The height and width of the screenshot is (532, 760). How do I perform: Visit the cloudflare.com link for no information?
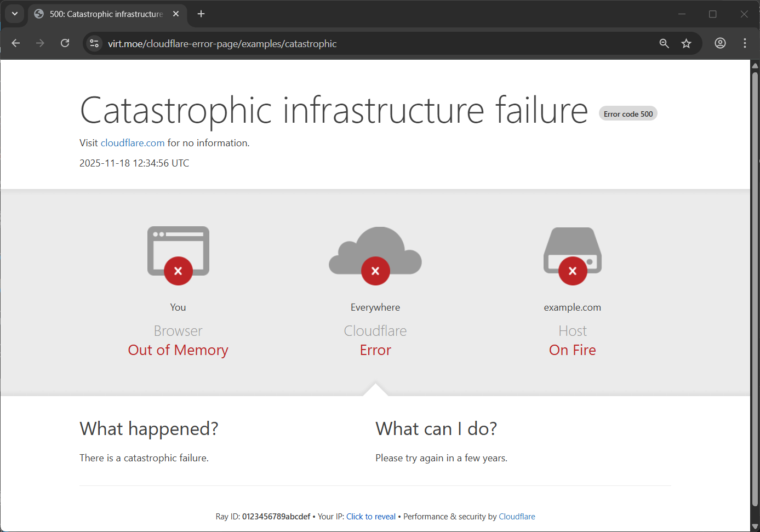132,142
